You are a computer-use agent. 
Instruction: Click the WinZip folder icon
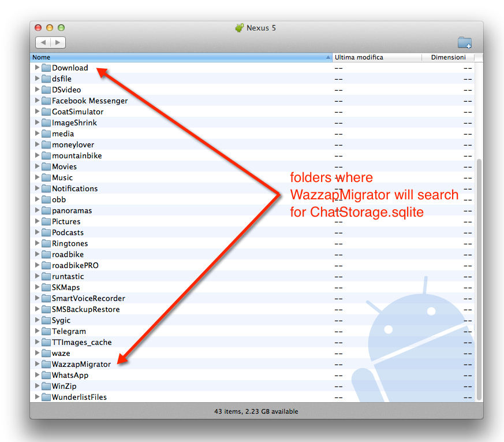point(46,386)
